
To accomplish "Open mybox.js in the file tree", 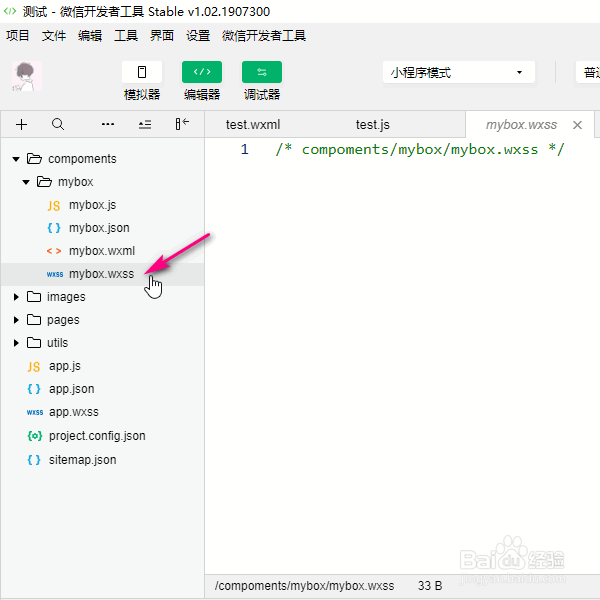I will coord(103,205).
